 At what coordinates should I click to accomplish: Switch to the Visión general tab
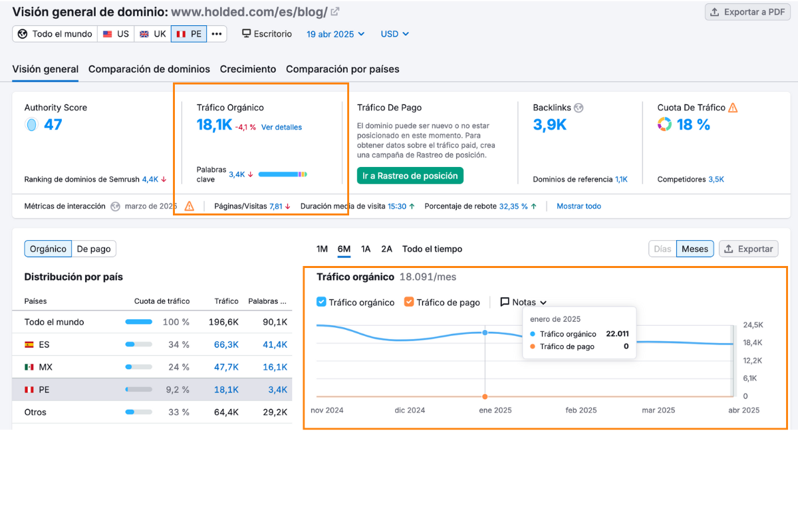coord(45,69)
